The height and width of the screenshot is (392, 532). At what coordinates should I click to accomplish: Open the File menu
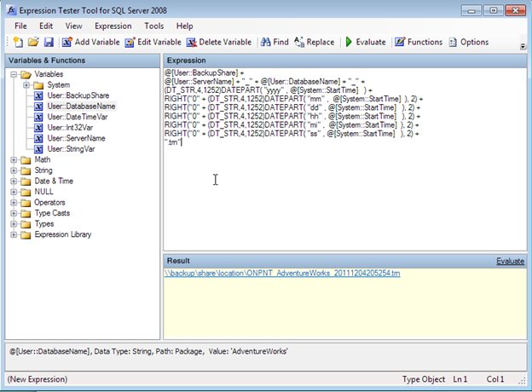[x=20, y=26]
